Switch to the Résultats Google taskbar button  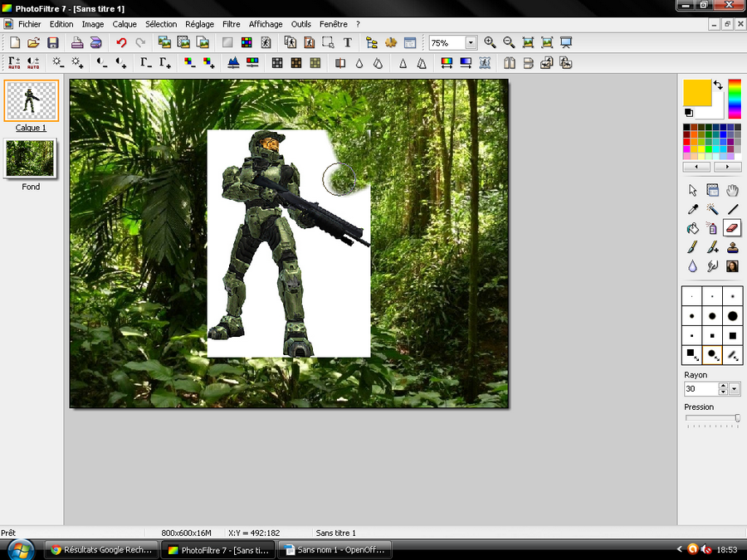102,550
